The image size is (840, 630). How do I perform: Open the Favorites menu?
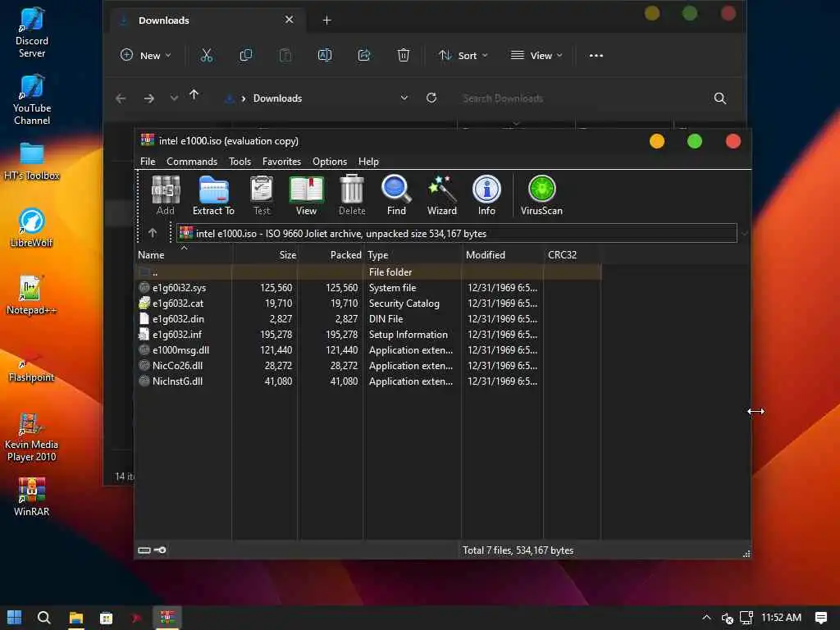281,162
